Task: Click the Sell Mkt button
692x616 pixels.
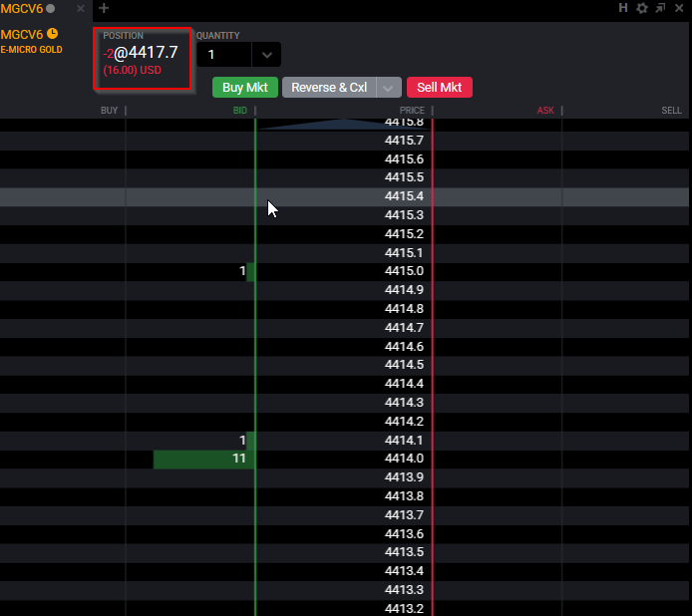Action: [439, 87]
